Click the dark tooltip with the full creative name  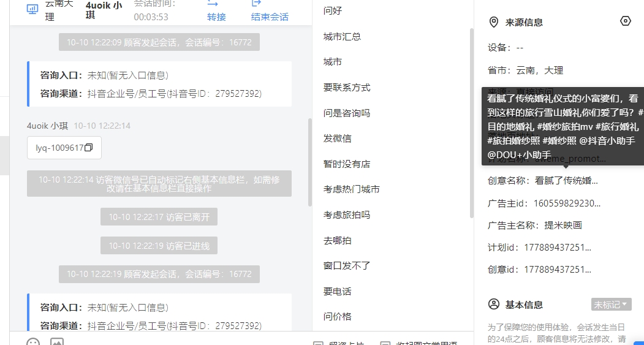(563, 126)
